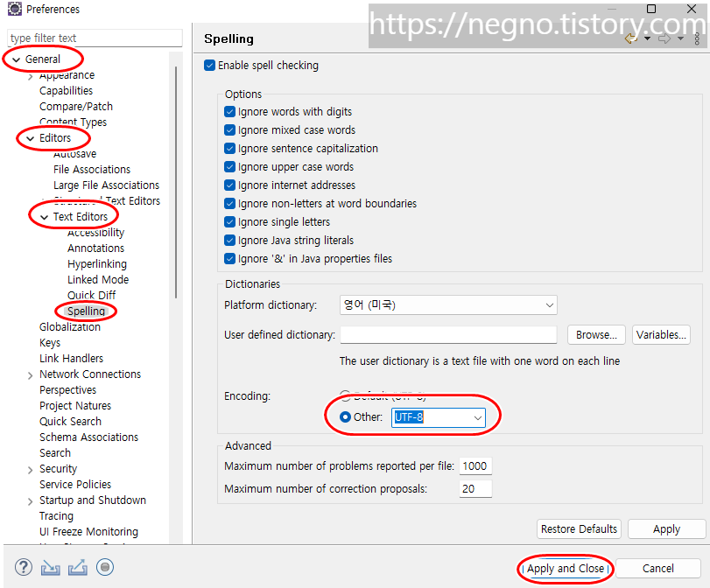The width and height of the screenshot is (710, 588).
Task: Toggle Enable spell checking checkbox
Action: (209, 65)
